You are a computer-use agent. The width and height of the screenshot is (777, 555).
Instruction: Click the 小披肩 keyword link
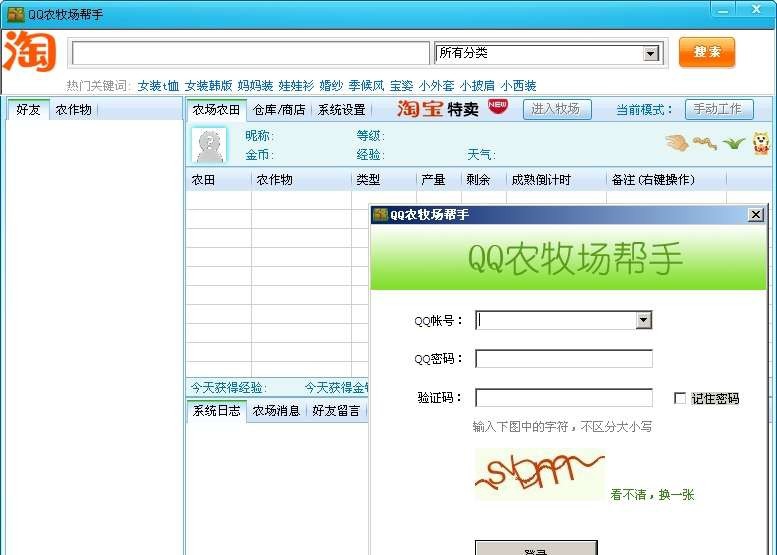477,86
